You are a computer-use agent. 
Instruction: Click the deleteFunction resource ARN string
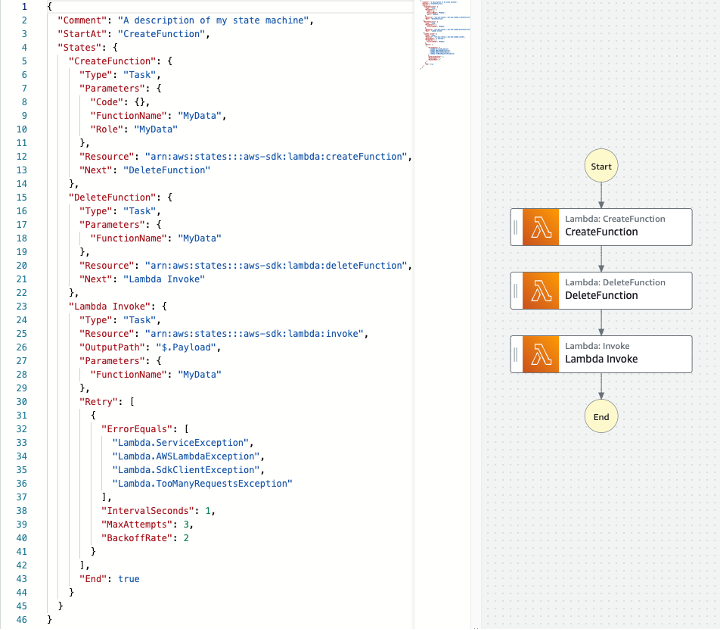[x=276, y=265]
